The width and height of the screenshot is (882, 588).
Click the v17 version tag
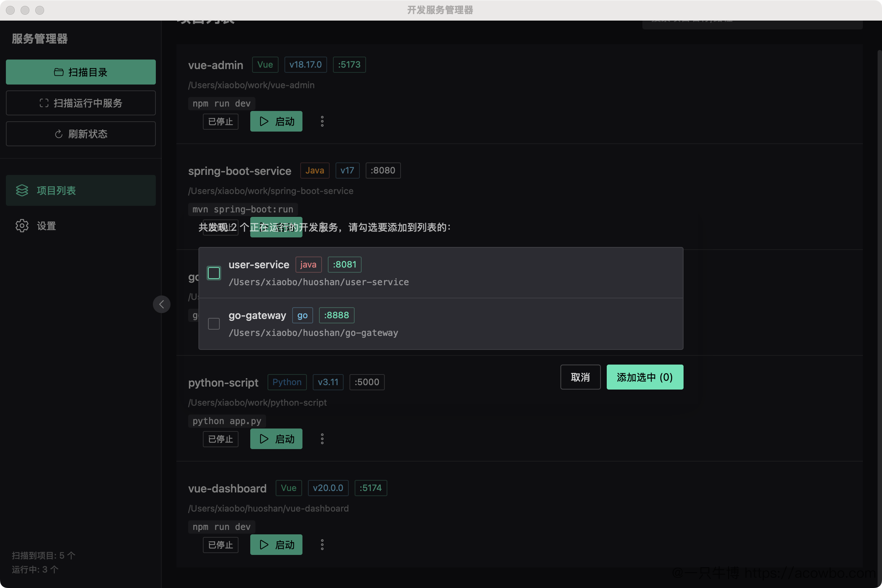(x=347, y=170)
